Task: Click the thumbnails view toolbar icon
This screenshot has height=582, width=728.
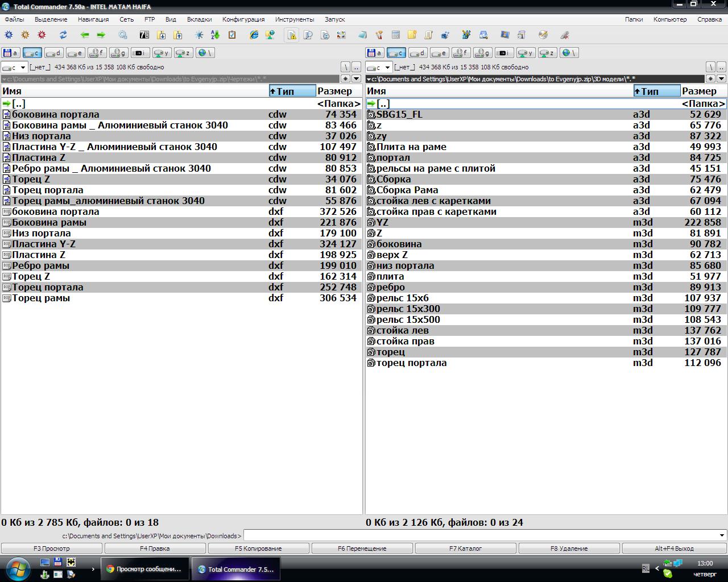Action: [x=341, y=35]
